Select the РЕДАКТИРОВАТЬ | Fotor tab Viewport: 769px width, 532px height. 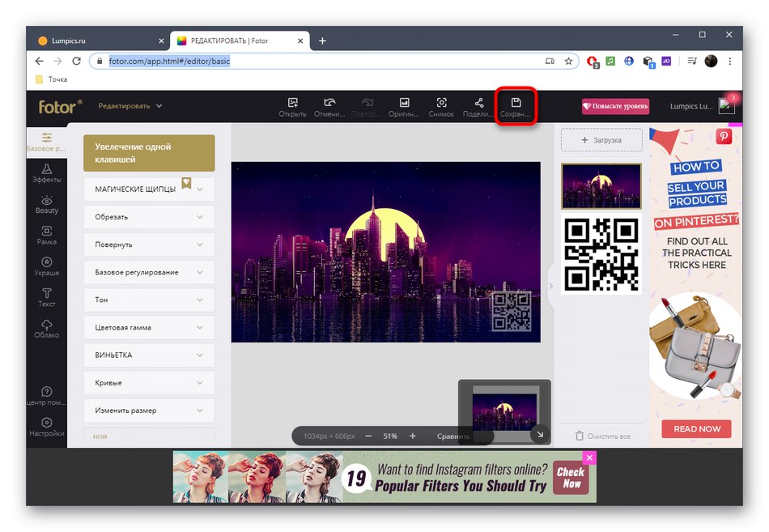(240, 40)
